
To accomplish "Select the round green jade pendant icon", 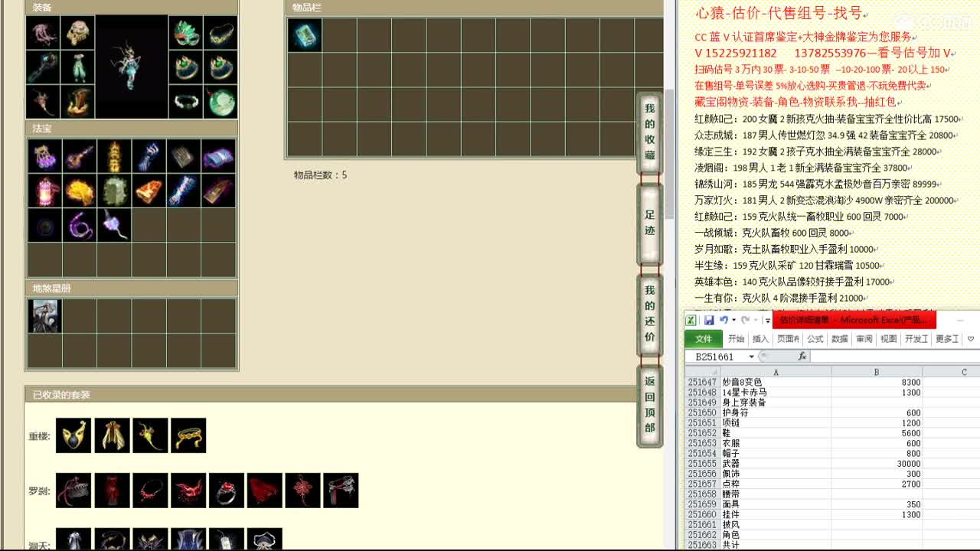I will click(x=220, y=102).
